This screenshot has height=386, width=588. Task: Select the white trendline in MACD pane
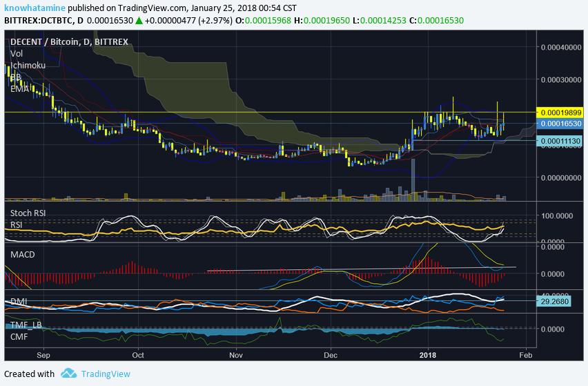(362, 269)
